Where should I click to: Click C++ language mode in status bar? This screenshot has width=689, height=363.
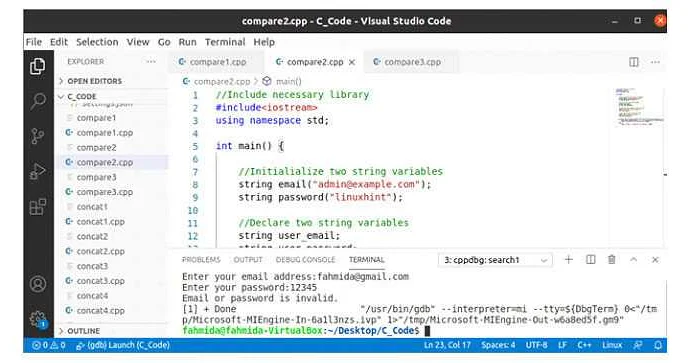point(584,345)
